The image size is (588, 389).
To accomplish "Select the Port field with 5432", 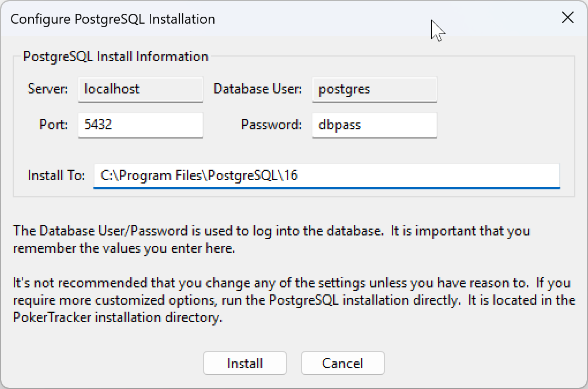I will (x=141, y=125).
